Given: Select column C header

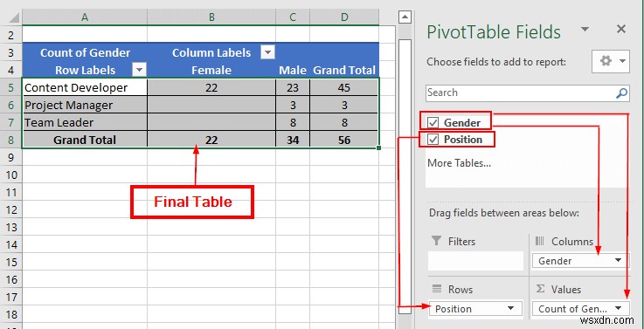Looking at the screenshot, I should click(x=293, y=17).
